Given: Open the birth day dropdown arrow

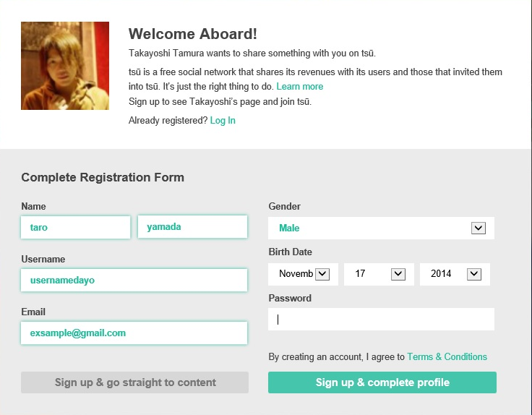Looking at the screenshot, I should 398,274.
